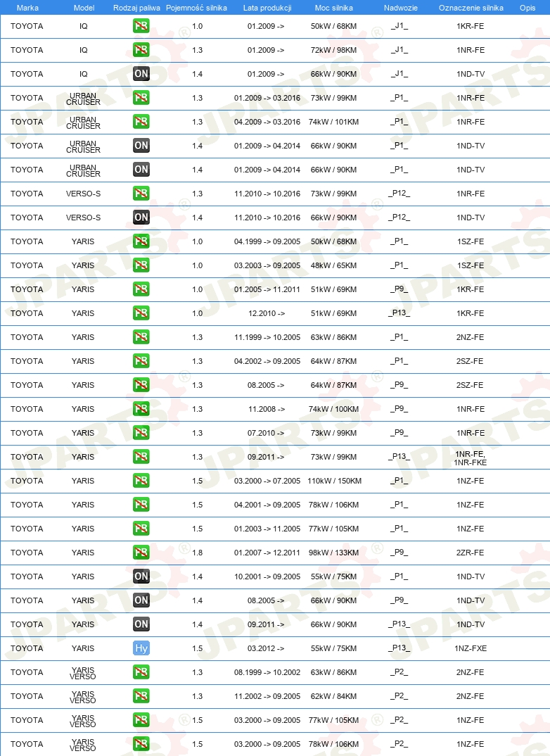Click petrol icon in Yaris 2NZ-FE 11.1999 row
550x756 pixels.
coord(141,337)
